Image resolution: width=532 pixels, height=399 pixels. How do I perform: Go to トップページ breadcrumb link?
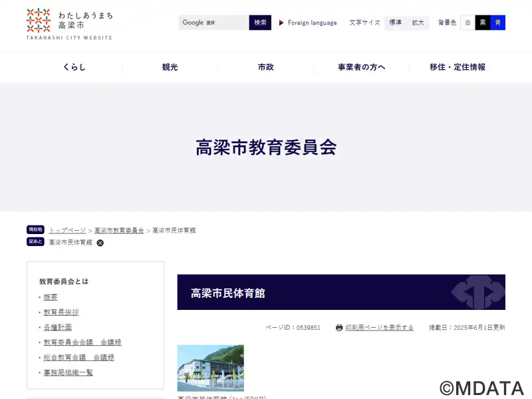(x=67, y=231)
